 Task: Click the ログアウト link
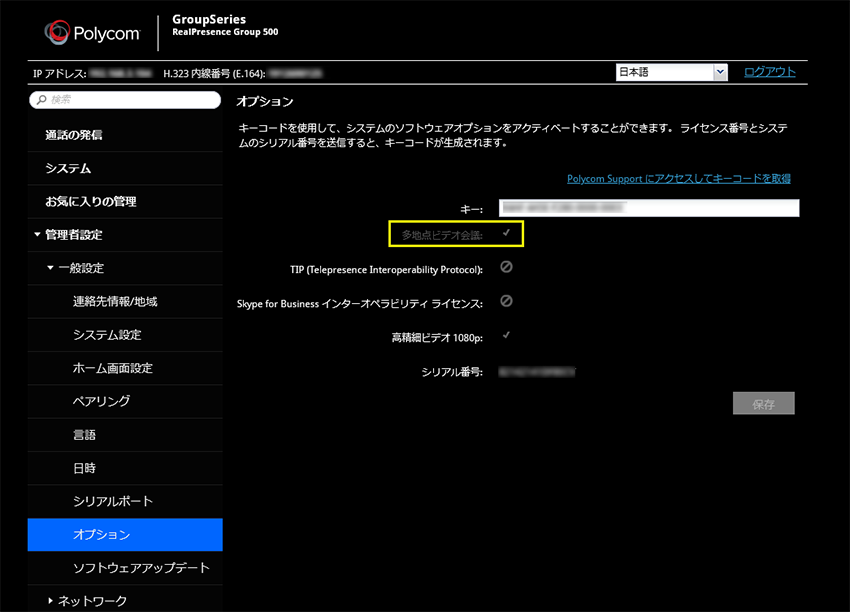click(769, 72)
